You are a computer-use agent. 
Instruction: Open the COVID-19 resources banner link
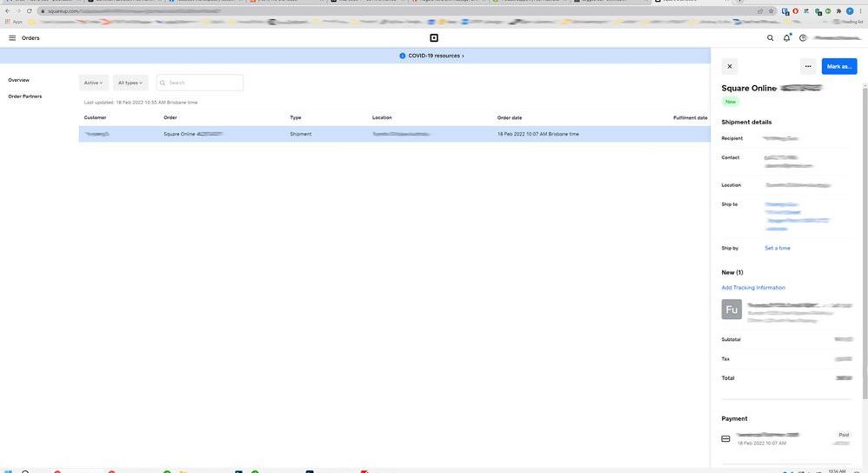pyautogui.click(x=432, y=56)
